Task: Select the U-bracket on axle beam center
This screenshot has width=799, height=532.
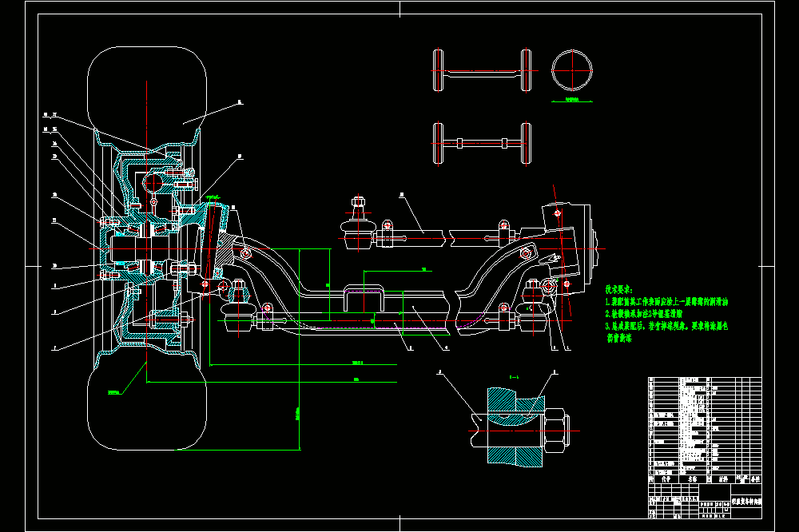Action: 364,298
